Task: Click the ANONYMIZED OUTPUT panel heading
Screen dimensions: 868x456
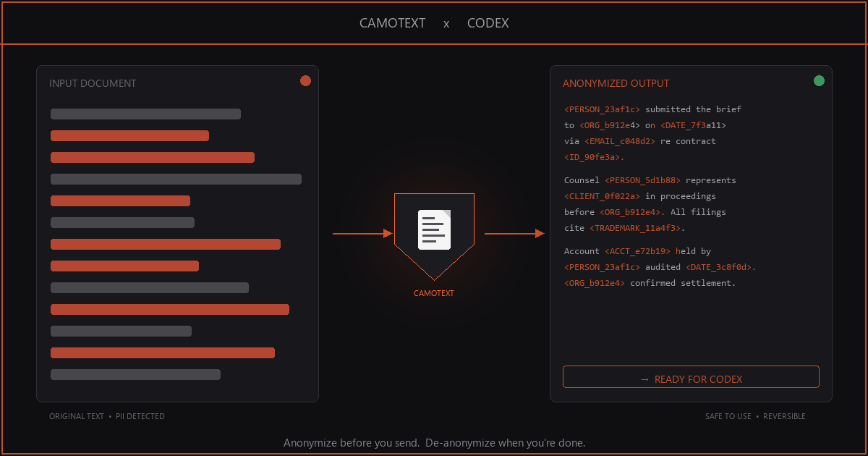Action: 616,83
